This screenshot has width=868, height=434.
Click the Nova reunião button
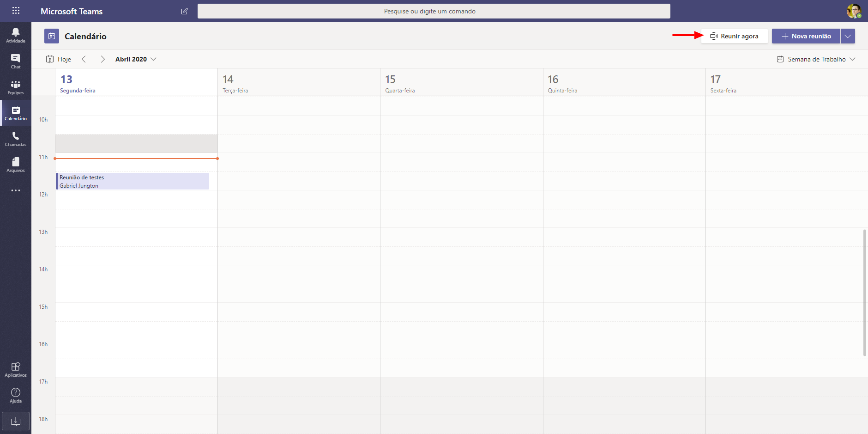(x=806, y=36)
